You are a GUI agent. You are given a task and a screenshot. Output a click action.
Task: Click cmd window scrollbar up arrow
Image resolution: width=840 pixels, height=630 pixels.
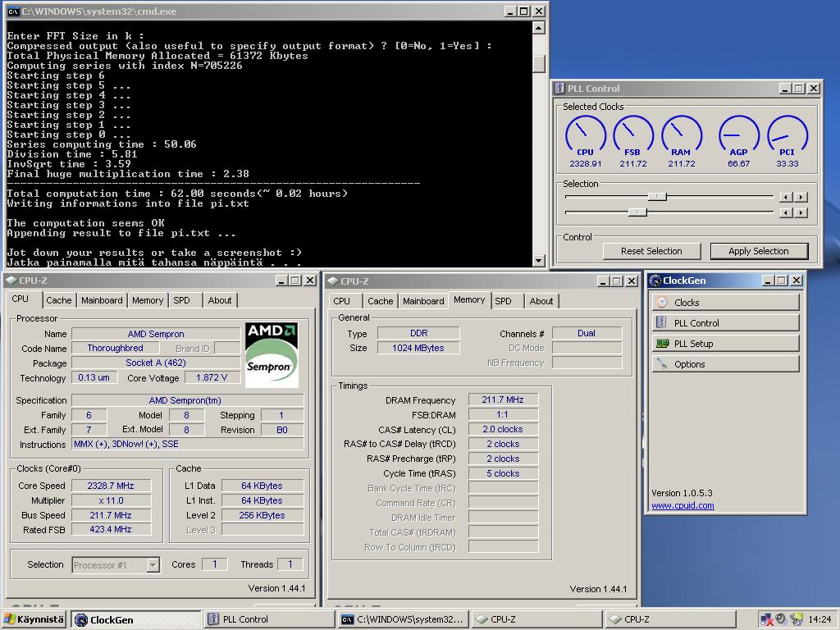pos(539,28)
